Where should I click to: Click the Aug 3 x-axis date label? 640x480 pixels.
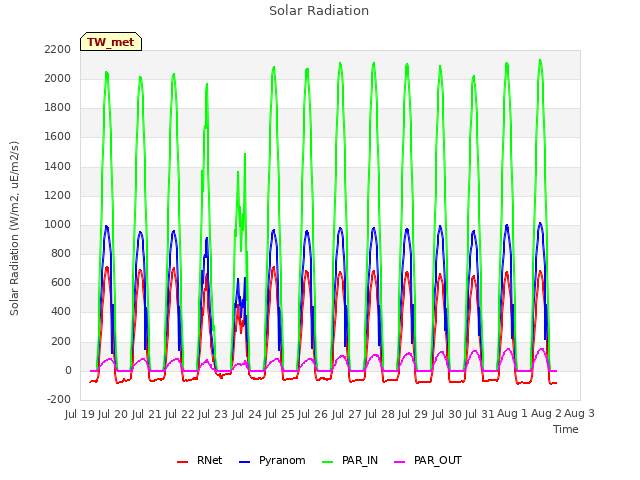[x=579, y=414]
